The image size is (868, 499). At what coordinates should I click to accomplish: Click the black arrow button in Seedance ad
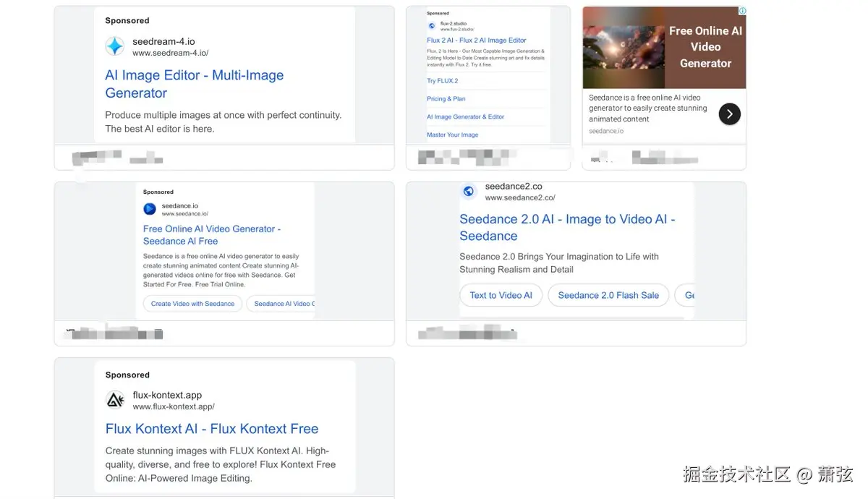click(730, 114)
